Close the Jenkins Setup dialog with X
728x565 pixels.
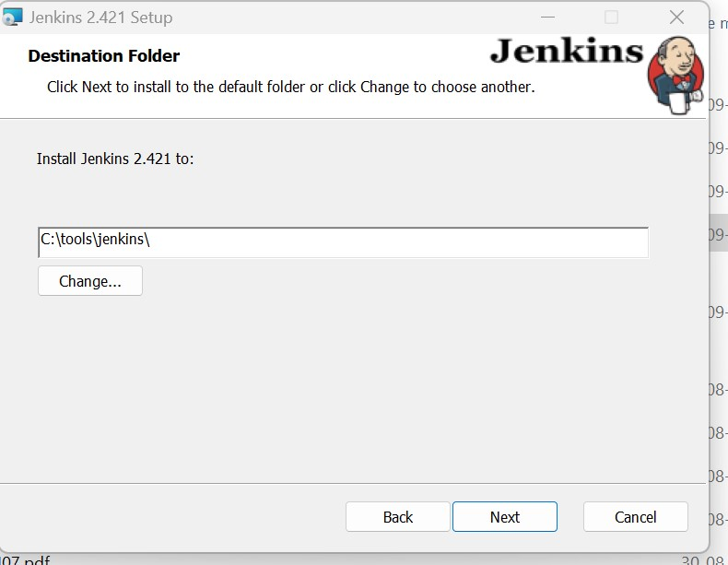point(676,18)
